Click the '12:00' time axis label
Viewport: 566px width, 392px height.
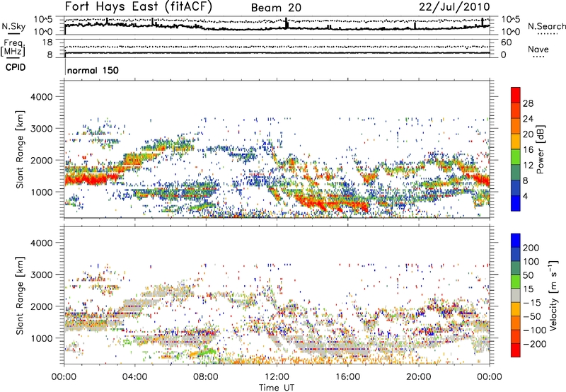(277, 377)
